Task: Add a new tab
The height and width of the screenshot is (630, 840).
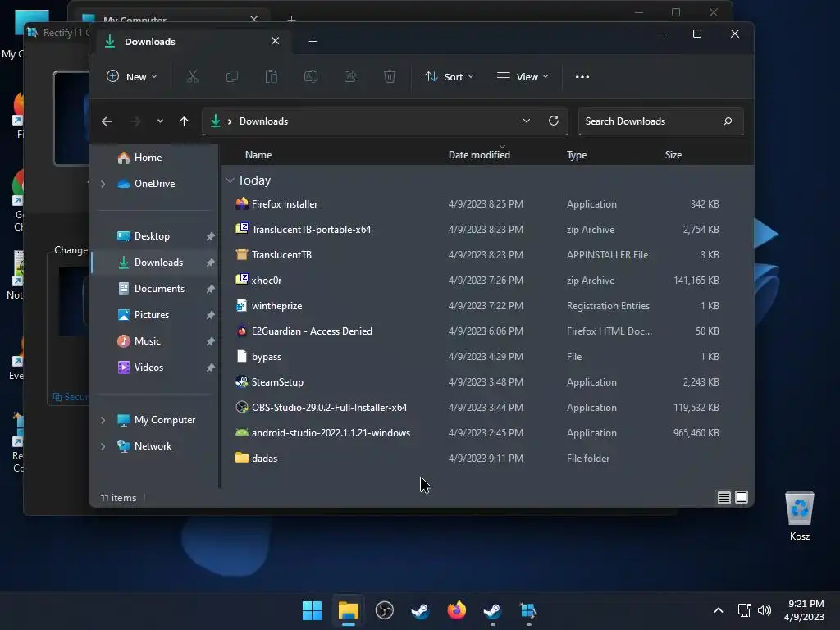Action: click(x=313, y=41)
